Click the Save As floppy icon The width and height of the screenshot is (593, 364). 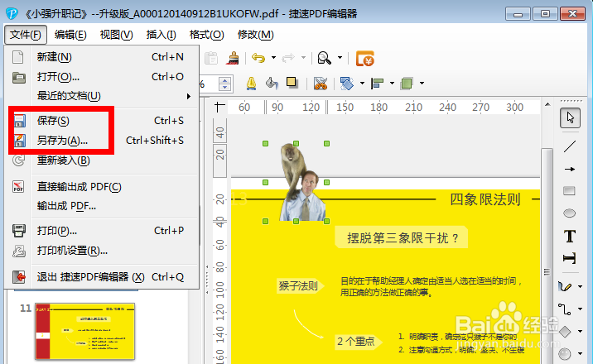click(x=19, y=141)
